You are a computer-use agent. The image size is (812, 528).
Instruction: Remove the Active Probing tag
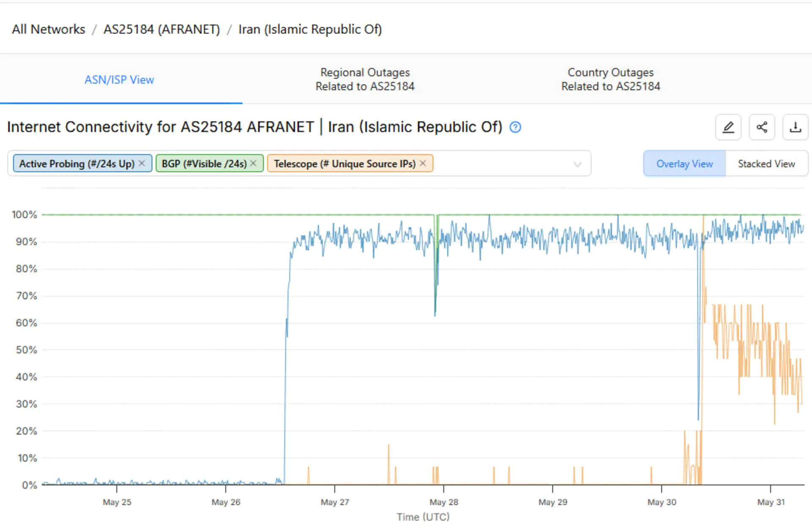click(x=142, y=163)
